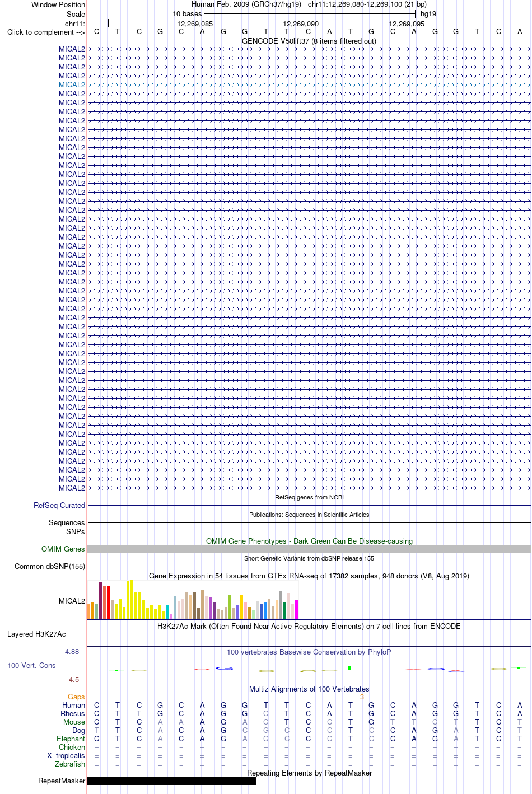Open the GENCODE V50lift37 track title
Viewport: 532px width, 794px height.
(309, 41)
